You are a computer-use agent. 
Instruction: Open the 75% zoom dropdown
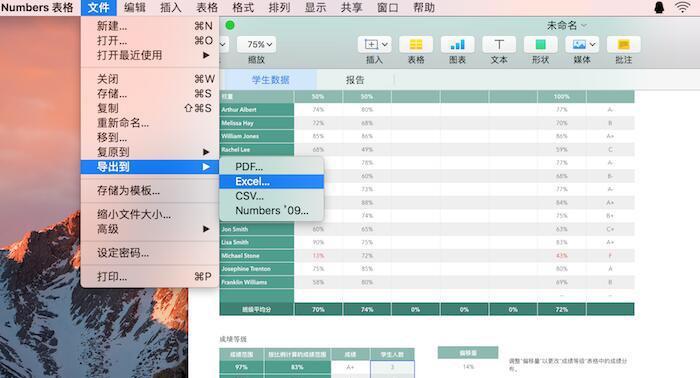click(256, 45)
